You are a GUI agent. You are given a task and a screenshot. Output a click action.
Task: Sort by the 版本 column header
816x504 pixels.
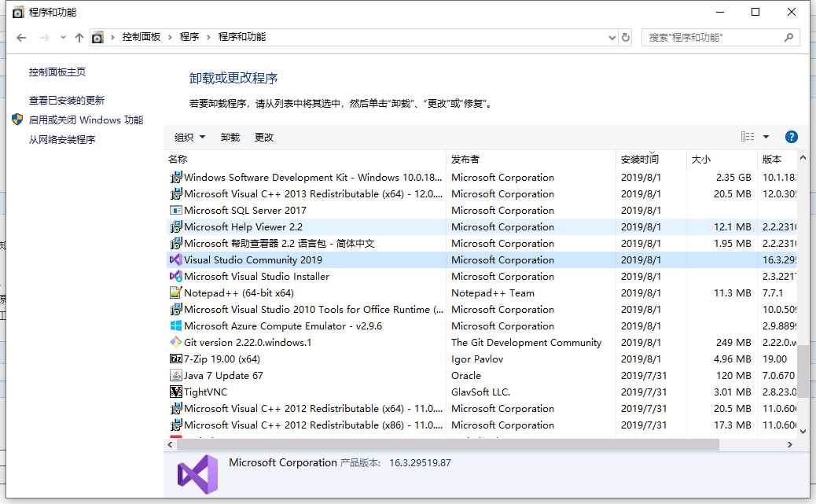(x=777, y=160)
